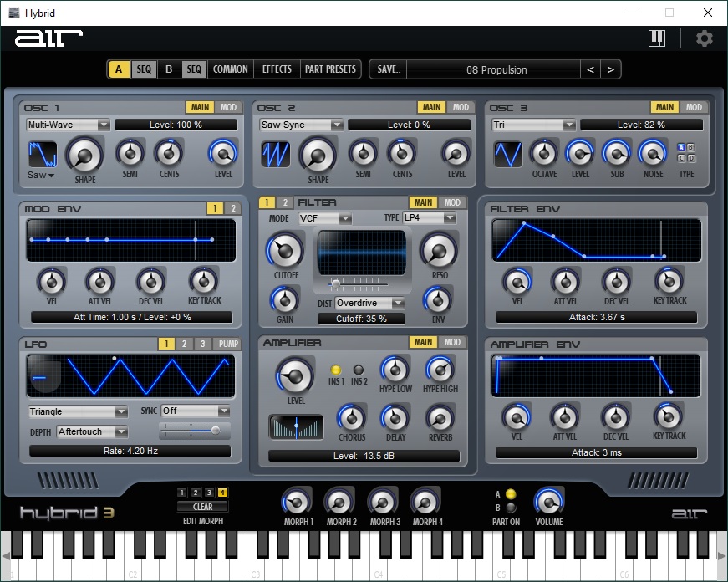This screenshot has width=728, height=582.
Task: Toggle Part A on
Action: 511,493
